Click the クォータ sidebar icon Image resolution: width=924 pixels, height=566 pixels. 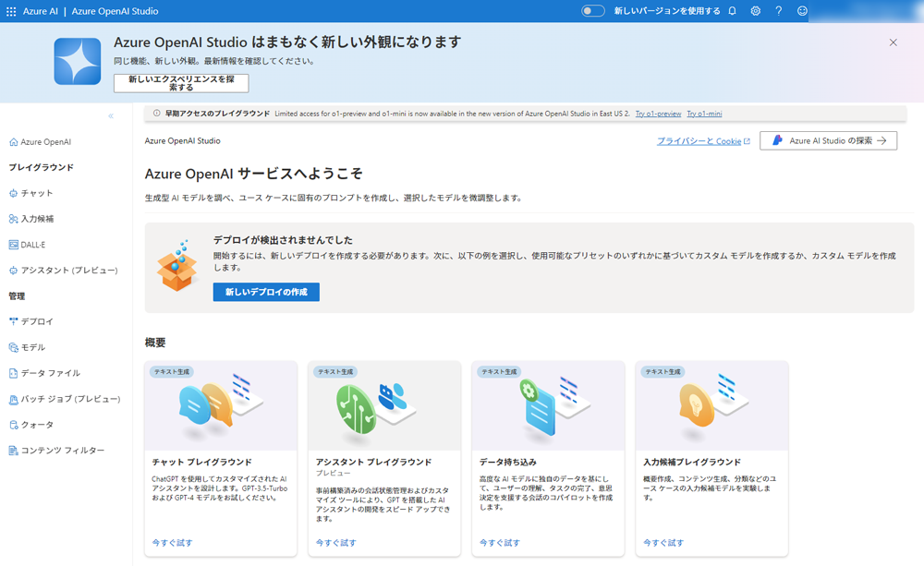13,425
